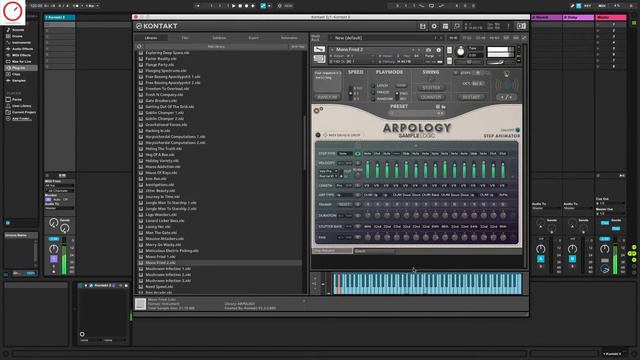Click the refresh icon beside Add Library
The width and height of the screenshot is (640, 360).
pos(139,47)
